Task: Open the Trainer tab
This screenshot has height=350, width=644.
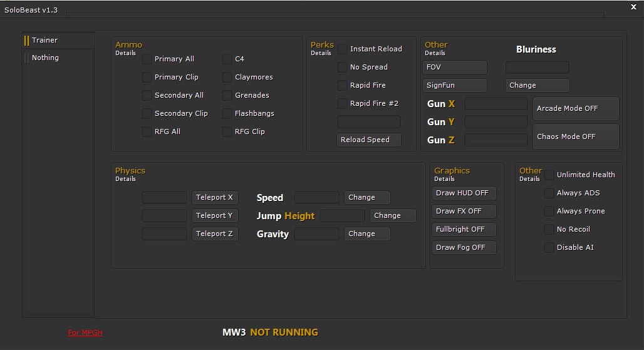Action: tap(58, 40)
